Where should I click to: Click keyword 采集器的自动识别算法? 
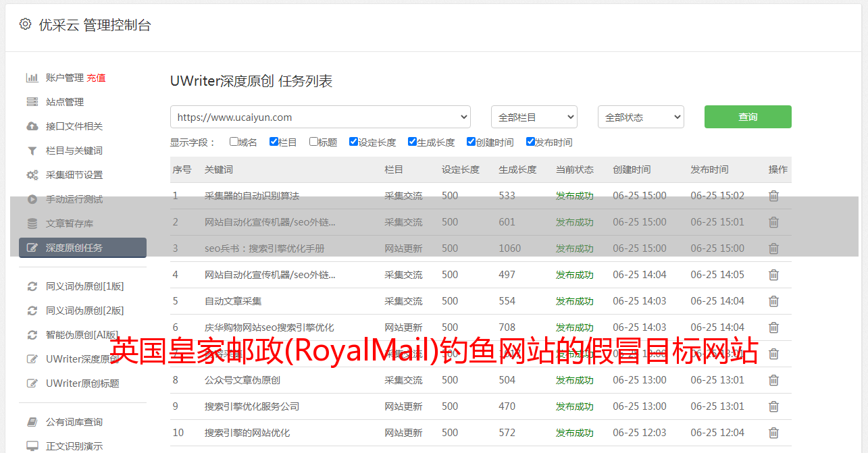[252, 196]
